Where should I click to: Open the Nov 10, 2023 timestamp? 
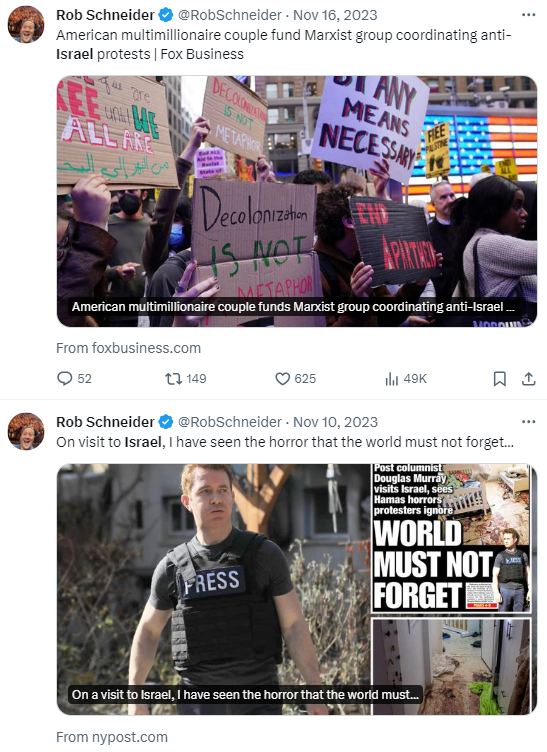click(335, 422)
